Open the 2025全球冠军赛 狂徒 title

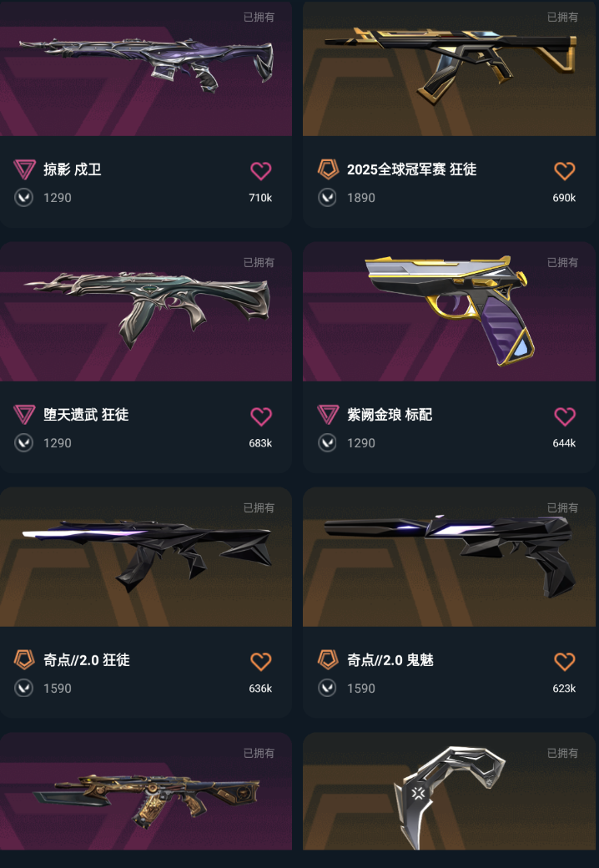[x=411, y=169]
